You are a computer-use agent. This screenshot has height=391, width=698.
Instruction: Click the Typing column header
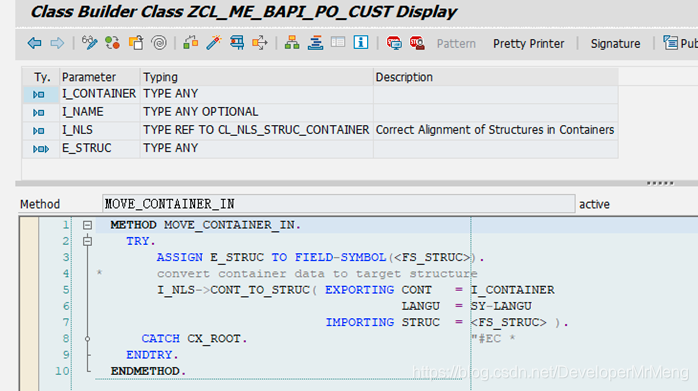click(256, 77)
